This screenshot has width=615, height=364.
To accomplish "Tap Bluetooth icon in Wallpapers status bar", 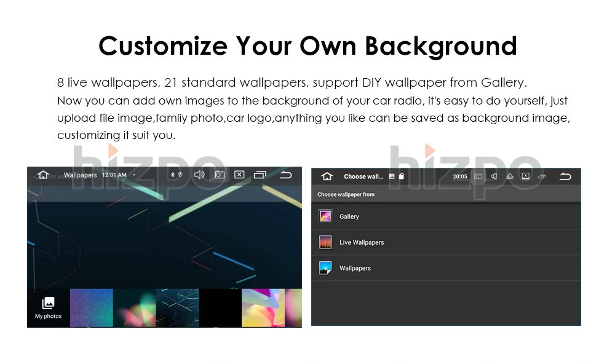I will click(173, 175).
